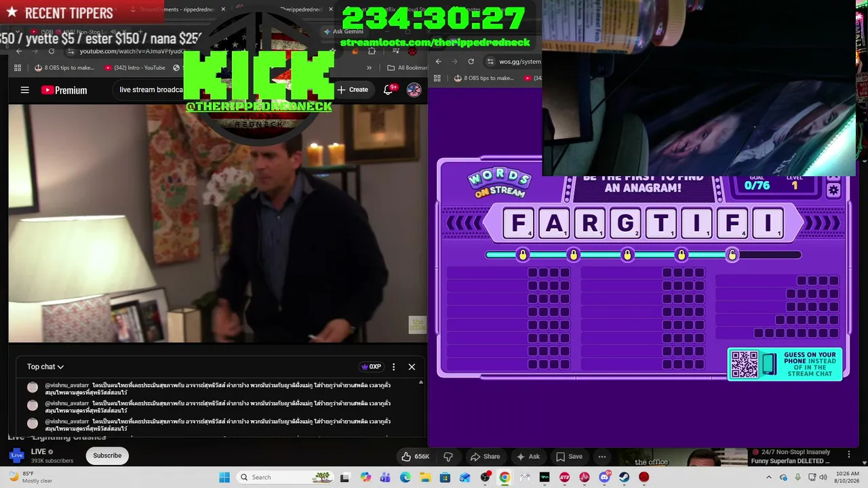Image resolution: width=868 pixels, height=488 pixels.
Task: Click the letter A tile
Action: [554, 223]
